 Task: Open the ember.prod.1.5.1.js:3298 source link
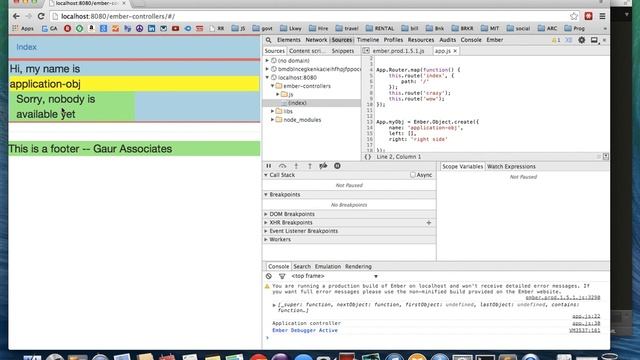point(562,298)
